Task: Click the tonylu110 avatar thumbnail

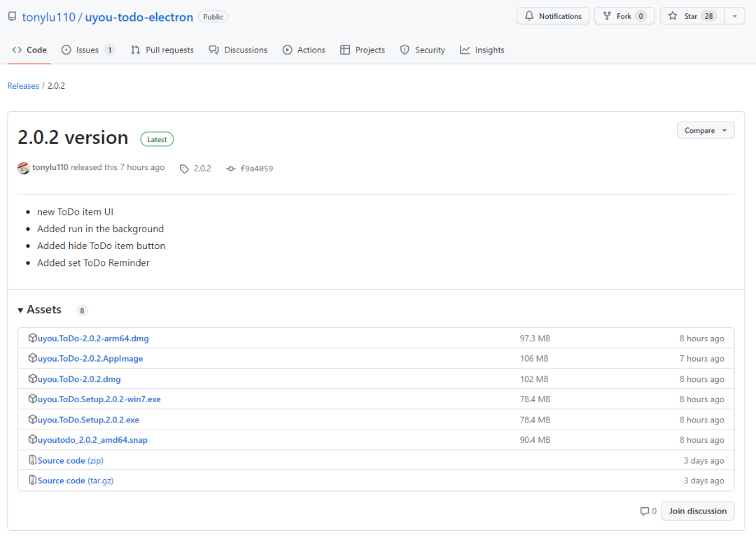Action: [x=24, y=168]
